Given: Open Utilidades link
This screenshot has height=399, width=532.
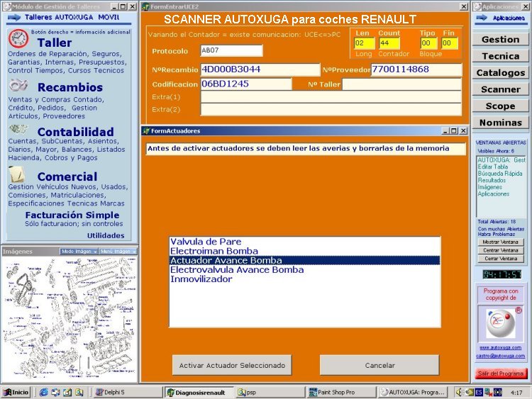Looking at the screenshot, I should point(106,235).
